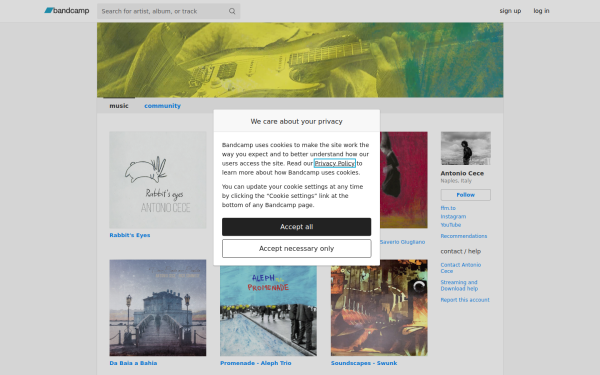Open the Da Baia a Bahia album cover

[158, 308]
